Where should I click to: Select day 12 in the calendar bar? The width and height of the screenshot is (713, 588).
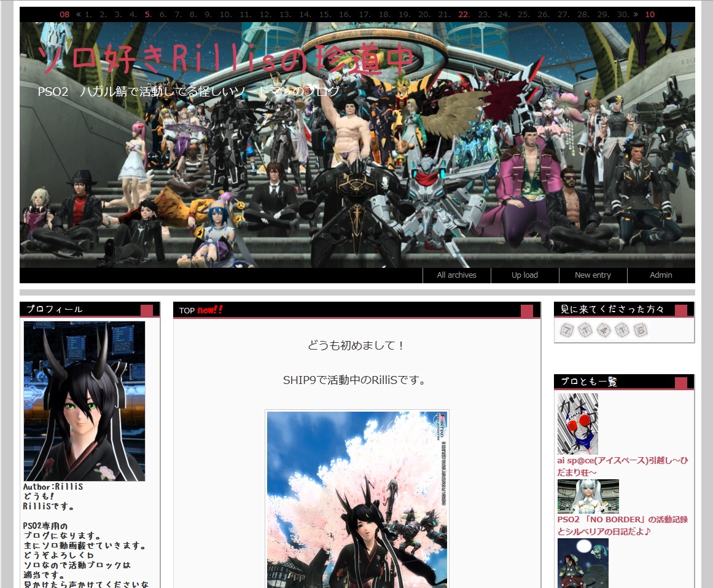(x=265, y=15)
